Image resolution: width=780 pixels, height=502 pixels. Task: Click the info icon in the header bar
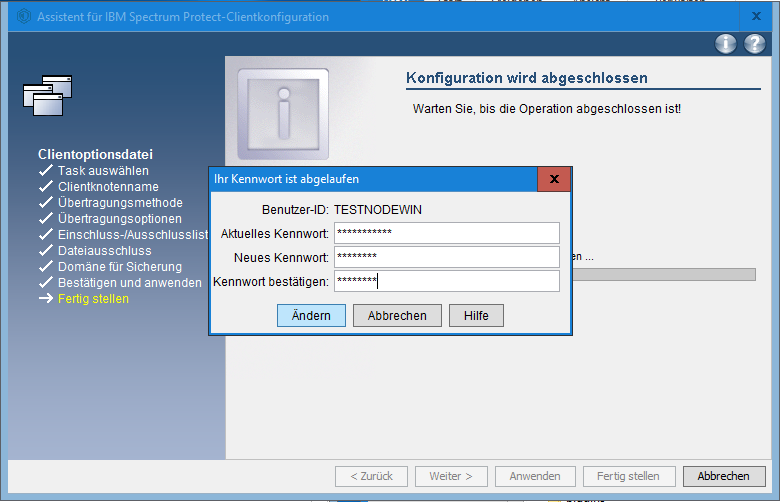pos(726,43)
